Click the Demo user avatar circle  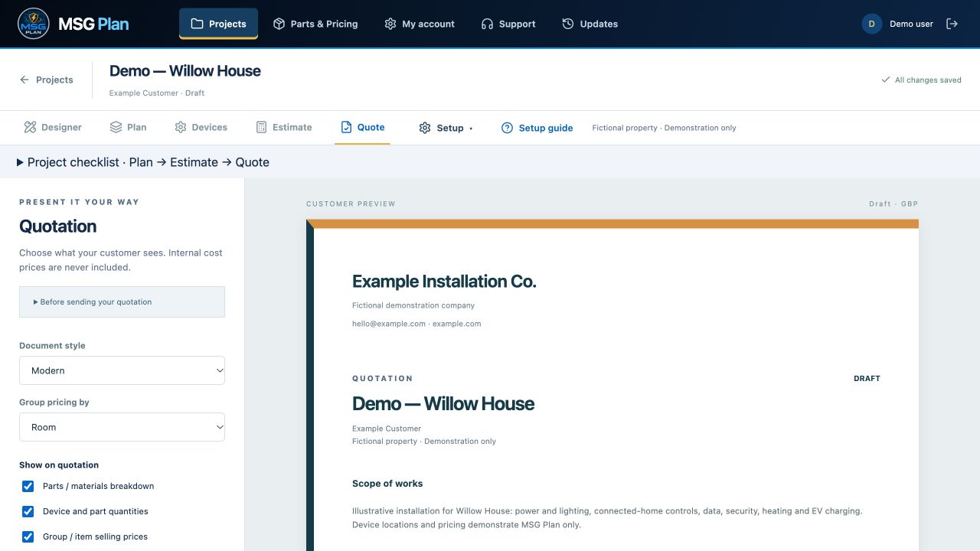point(872,24)
